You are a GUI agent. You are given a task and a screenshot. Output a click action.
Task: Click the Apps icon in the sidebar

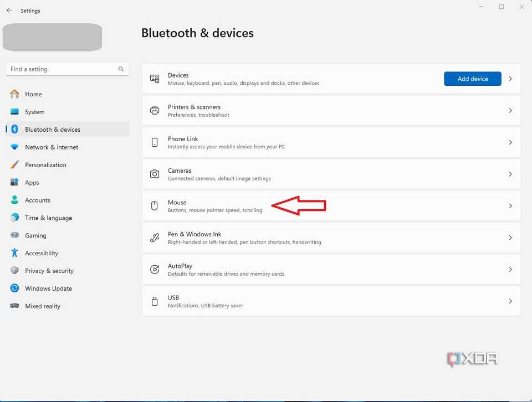[14, 182]
